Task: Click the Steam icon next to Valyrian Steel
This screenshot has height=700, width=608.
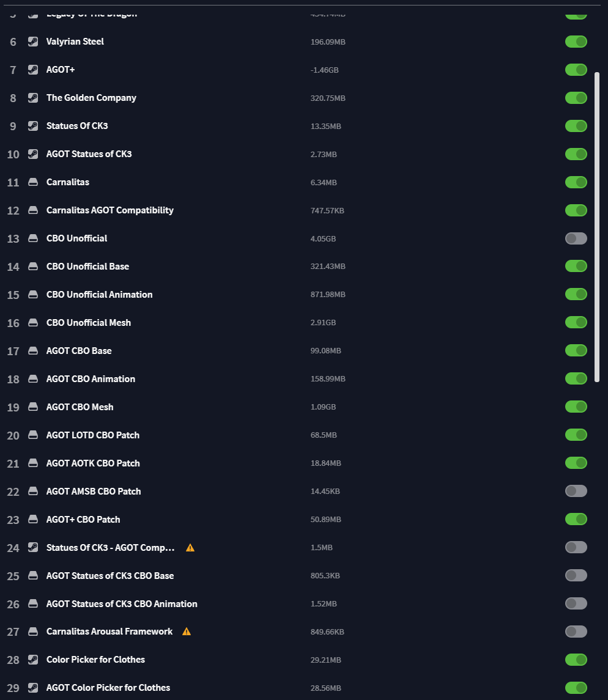Action: click(33, 42)
